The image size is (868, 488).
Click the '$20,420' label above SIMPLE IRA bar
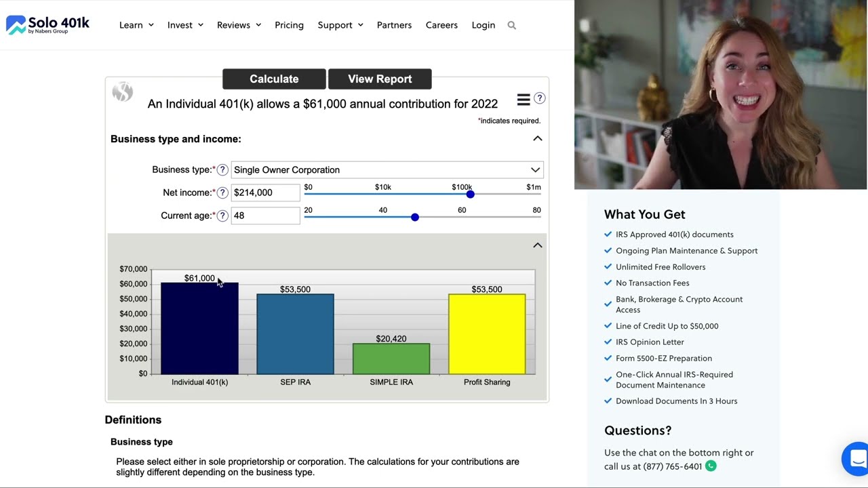click(391, 339)
